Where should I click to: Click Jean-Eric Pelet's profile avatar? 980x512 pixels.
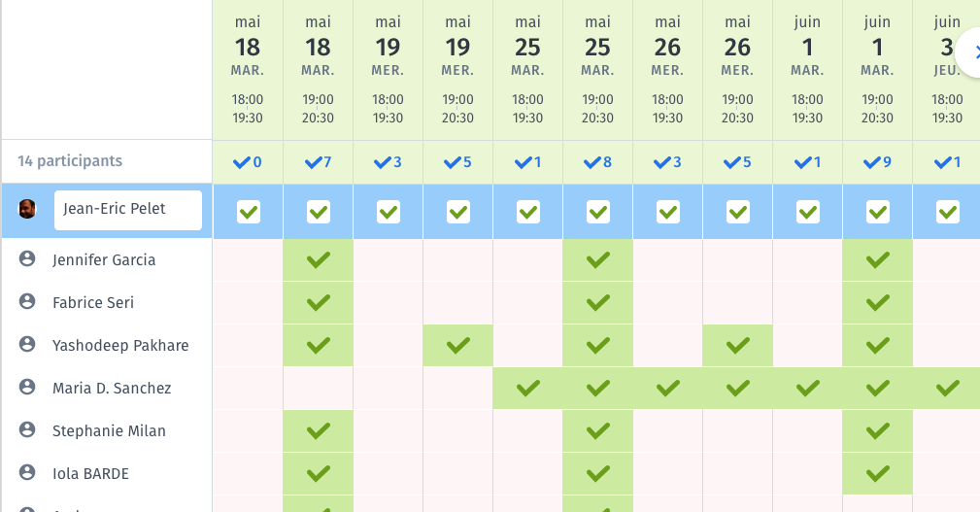tap(27, 209)
